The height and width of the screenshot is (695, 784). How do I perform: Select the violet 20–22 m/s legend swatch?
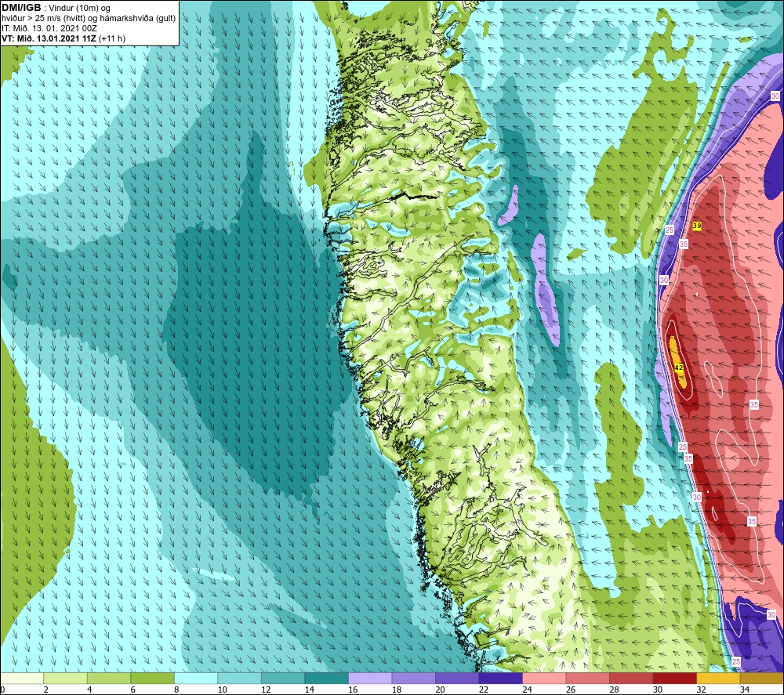point(457,678)
